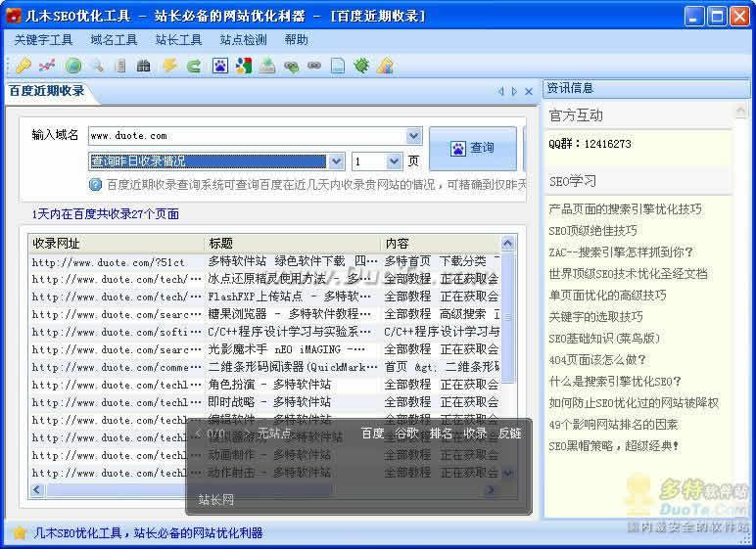This screenshot has width=756, height=549.
Task: Click the domain input field www.duote.com
Action: [x=247, y=136]
